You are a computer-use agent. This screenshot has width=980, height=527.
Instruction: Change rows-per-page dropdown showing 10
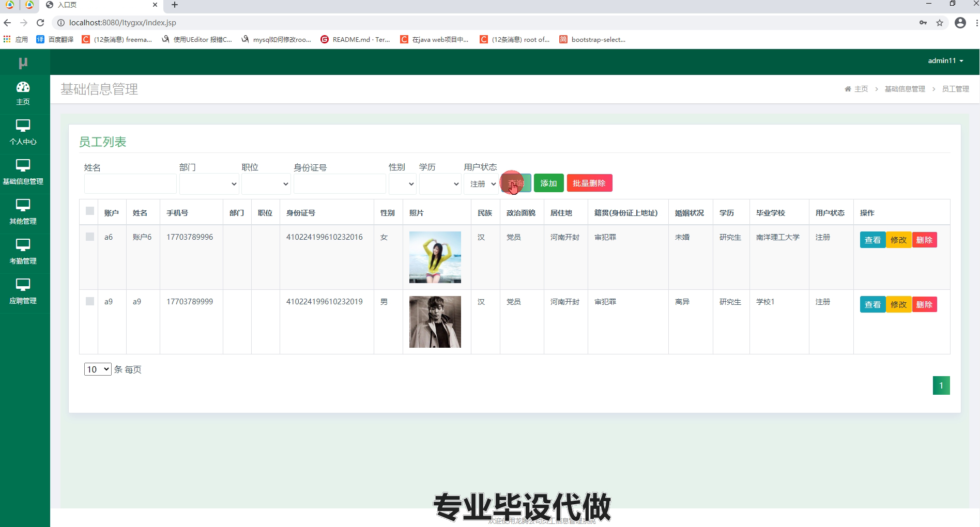coord(98,369)
